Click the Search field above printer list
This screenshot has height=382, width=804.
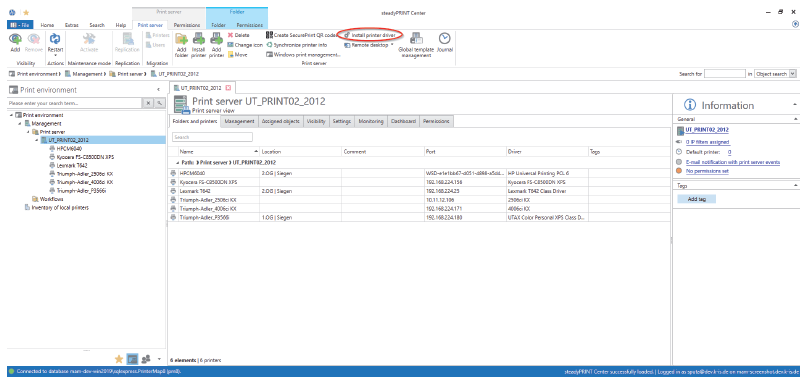point(212,137)
